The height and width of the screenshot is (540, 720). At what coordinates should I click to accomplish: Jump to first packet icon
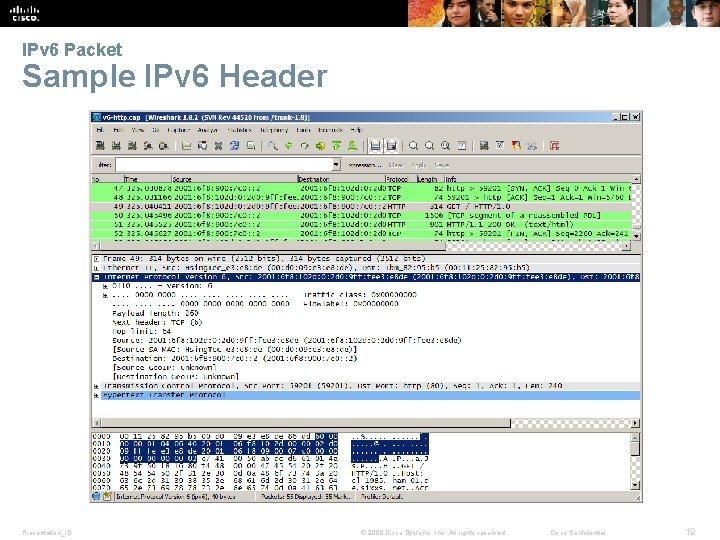click(336, 146)
